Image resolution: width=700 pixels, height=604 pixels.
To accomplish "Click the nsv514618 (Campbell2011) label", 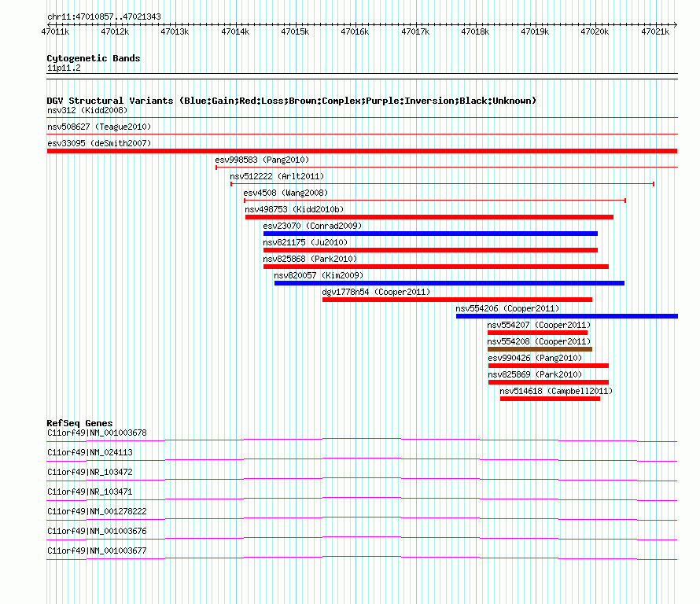I will click(556, 391).
